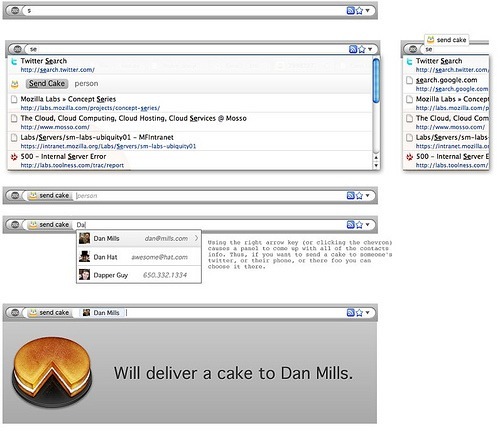Open the dropdown arrow in the Dan Mills address bar
This screenshot has width=500, height=433.
(x=368, y=312)
